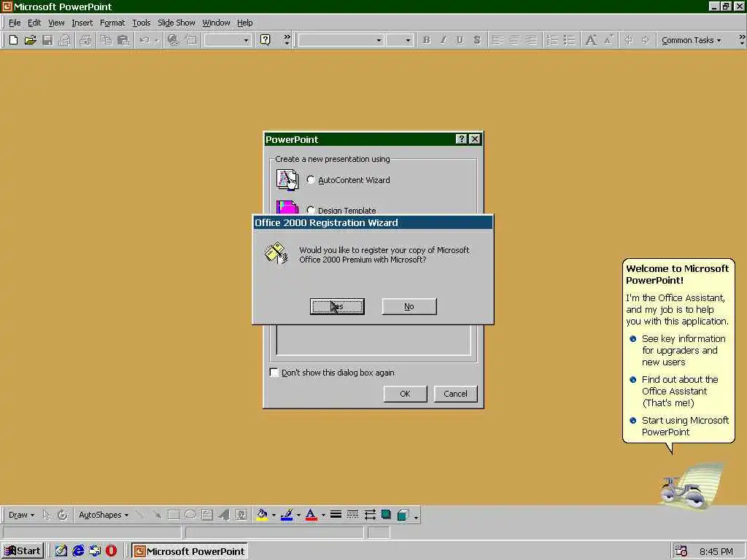Click the Windows Start button
The height and width of the screenshot is (560, 747).
[x=23, y=551]
